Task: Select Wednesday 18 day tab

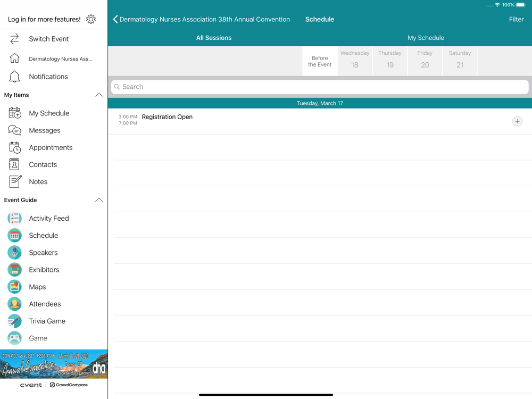Action: click(355, 61)
